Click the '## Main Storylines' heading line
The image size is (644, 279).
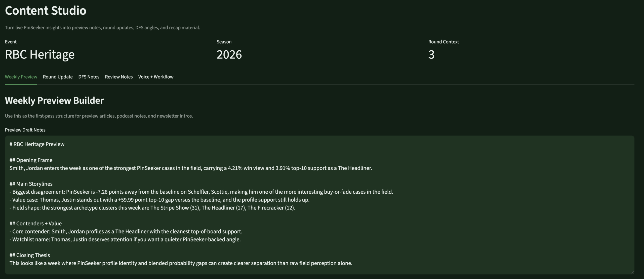coord(31,184)
